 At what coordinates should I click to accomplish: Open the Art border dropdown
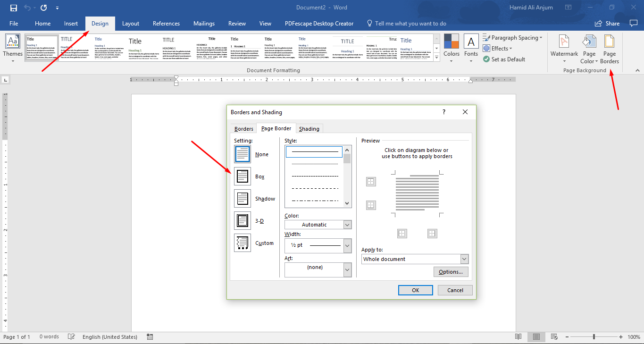tap(347, 269)
